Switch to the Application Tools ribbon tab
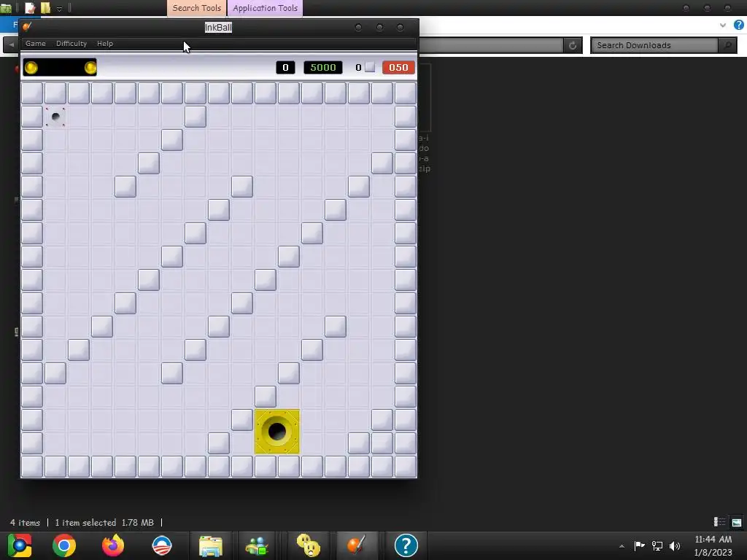747x560 pixels. (265, 8)
